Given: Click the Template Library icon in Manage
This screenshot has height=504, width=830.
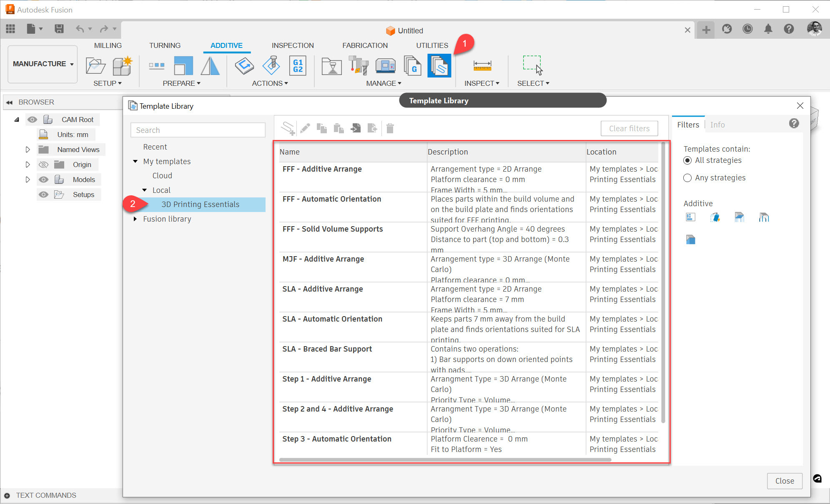Looking at the screenshot, I should coord(439,66).
